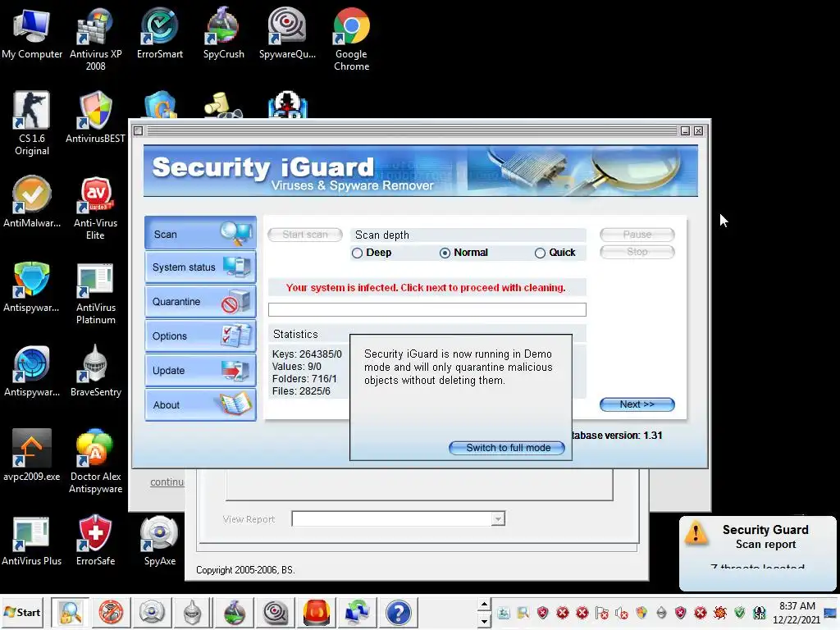This screenshot has height=630, width=840.
Task: Open AntiMalwar... desktop shortcut
Action: (32, 202)
